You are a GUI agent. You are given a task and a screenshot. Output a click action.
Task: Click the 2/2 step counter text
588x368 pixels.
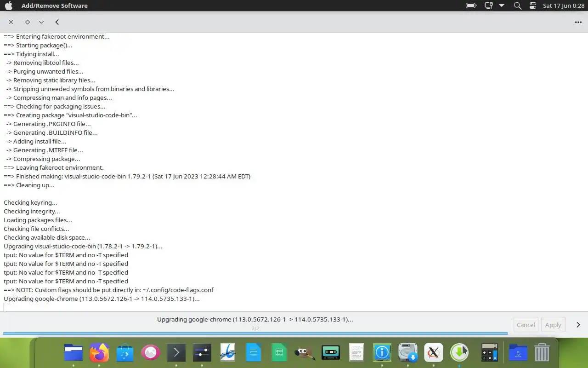click(255, 328)
